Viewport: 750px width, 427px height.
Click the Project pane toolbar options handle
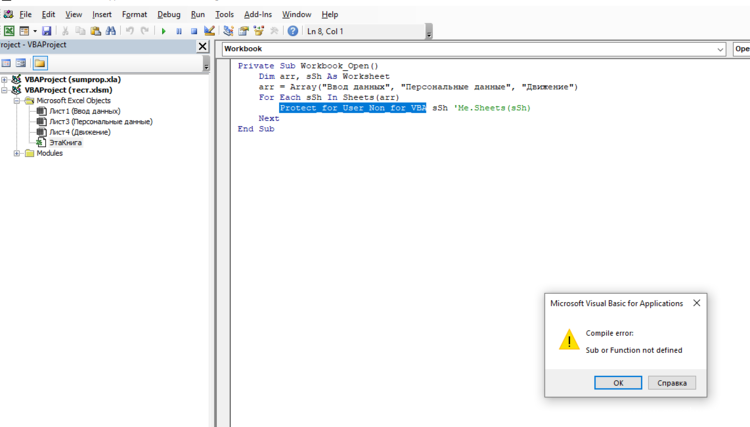point(206,64)
